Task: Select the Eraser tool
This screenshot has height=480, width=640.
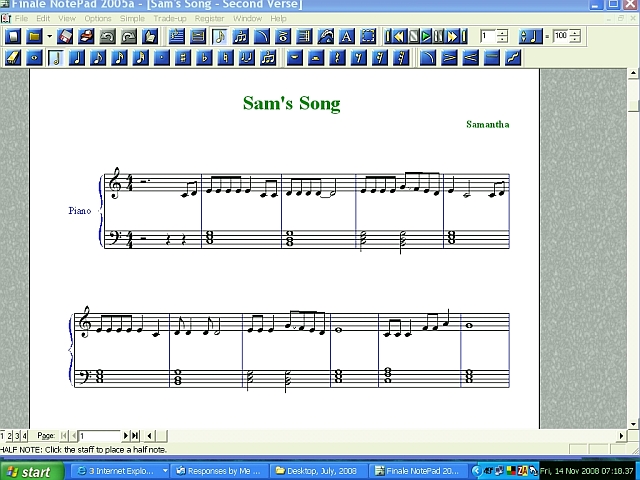Action: (x=13, y=57)
